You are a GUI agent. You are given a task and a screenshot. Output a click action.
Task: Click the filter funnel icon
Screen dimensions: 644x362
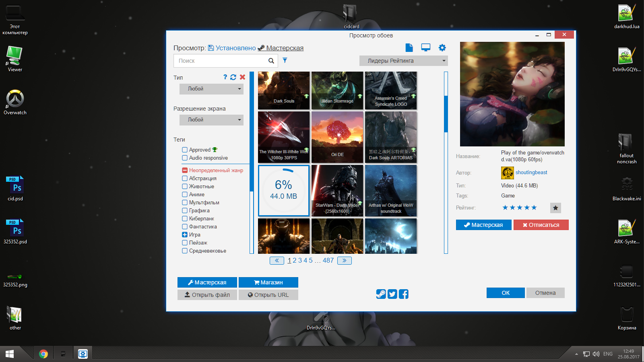(x=285, y=60)
